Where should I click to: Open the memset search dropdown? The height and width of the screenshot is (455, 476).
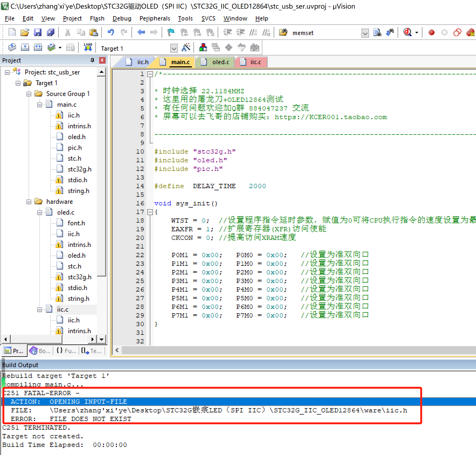click(x=365, y=33)
